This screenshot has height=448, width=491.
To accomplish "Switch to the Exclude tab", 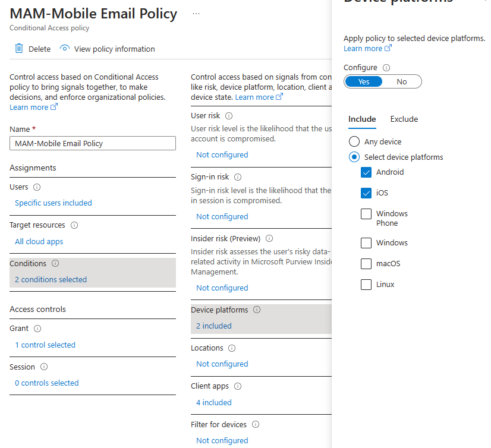I will [x=404, y=119].
